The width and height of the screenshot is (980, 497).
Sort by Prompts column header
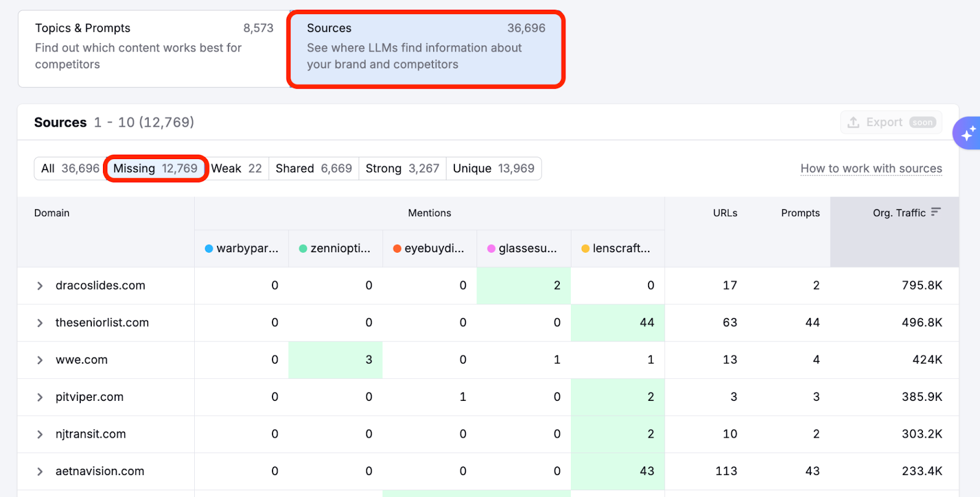[800, 213]
